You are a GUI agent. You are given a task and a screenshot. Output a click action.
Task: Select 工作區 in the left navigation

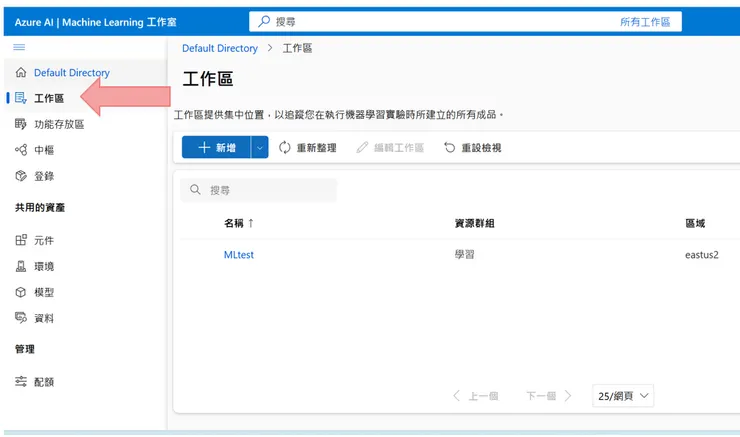click(x=49, y=98)
